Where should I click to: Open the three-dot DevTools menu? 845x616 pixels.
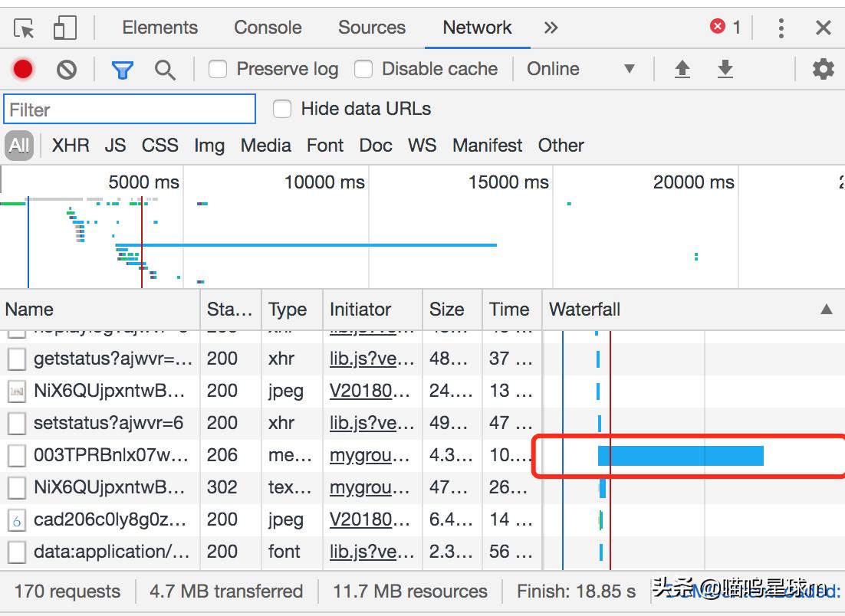[x=781, y=28]
